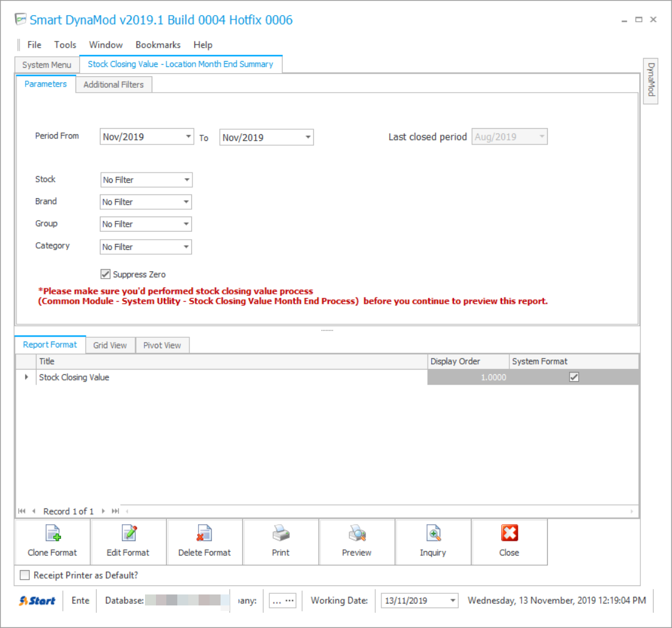672x628 pixels.
Task: Open the Brand filter dropdown
Action: [186, 202]
